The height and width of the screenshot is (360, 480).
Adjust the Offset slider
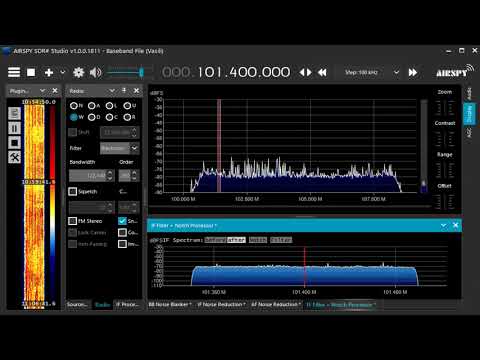click(445, 201)
